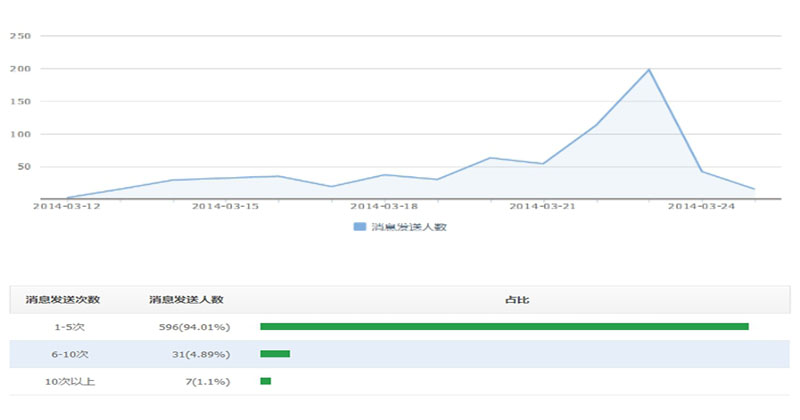This screenshot has width=800, height=420.
Task: Click the chart peak near value 200
Action: [x=649, y=70]
